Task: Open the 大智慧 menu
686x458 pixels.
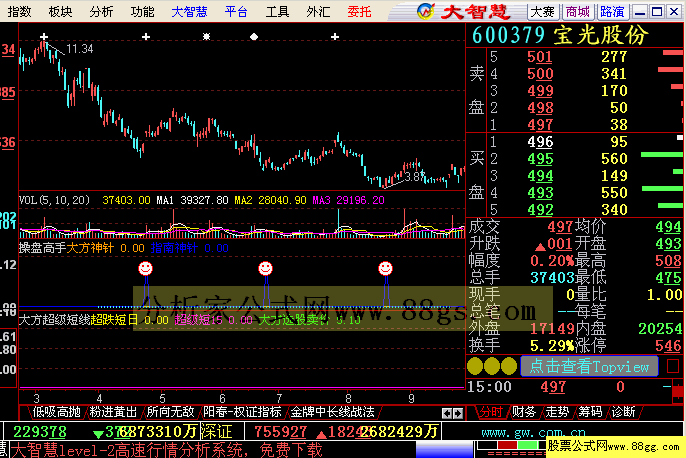Action: pos(189,11)
